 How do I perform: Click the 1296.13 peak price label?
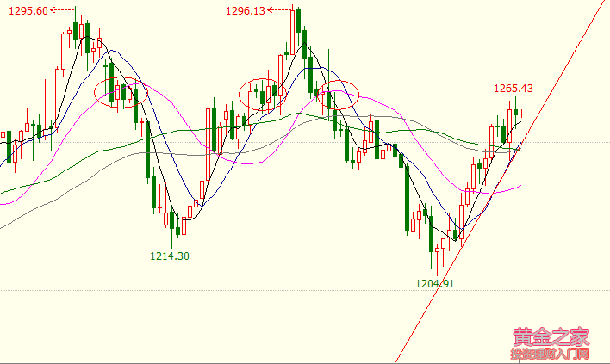tap(245, 10)
